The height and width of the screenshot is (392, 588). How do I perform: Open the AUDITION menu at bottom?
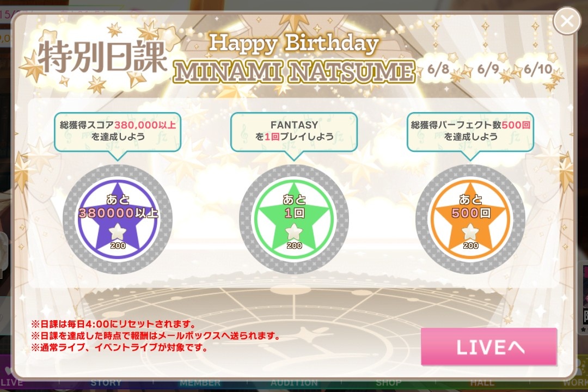click(294, 383)
